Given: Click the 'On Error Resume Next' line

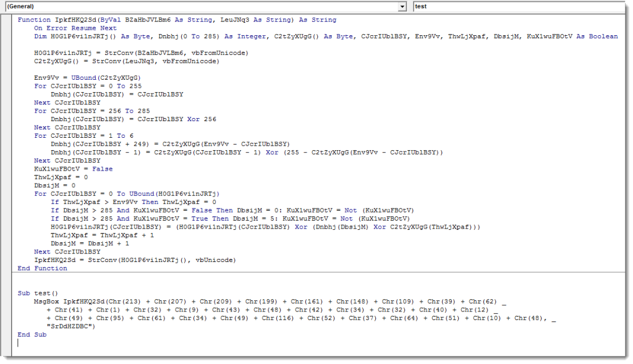Looking at the screenshot, I should click(x=75, y=28).
